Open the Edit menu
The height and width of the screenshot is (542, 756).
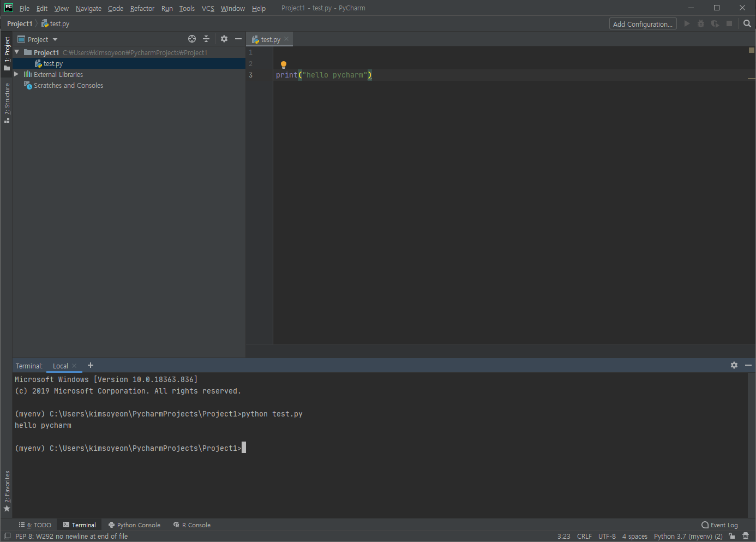(x=42, y=8)
